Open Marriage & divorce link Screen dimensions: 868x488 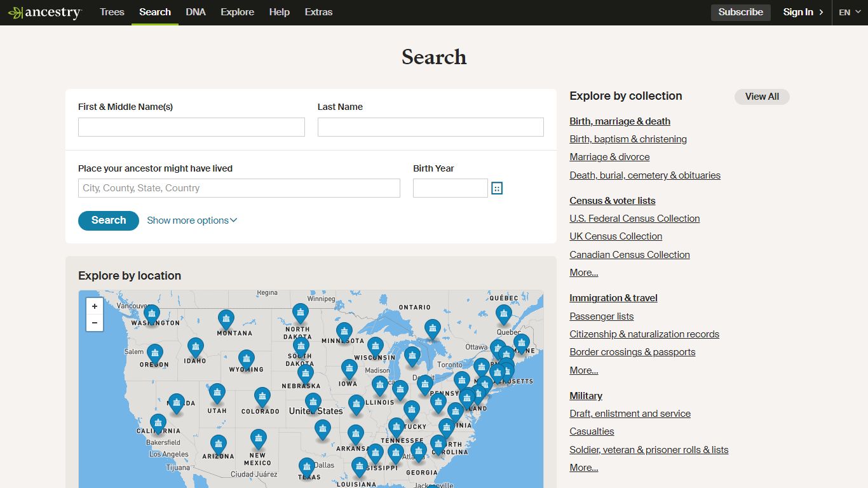coord(609,157)
